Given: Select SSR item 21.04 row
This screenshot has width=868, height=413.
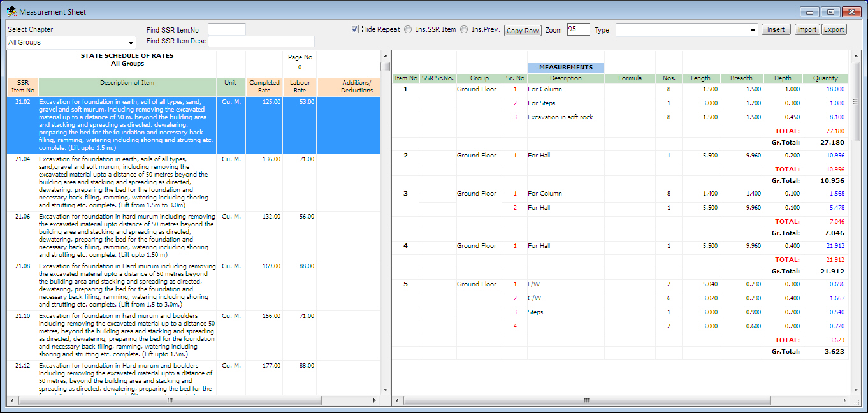Looking at the screenshot, I should [x=127, y=182].
